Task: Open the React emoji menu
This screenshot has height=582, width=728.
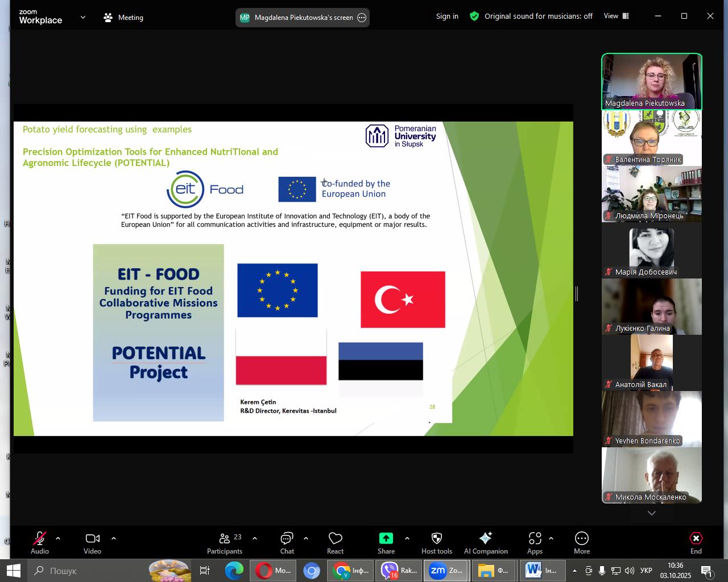Action: point(335,543)
